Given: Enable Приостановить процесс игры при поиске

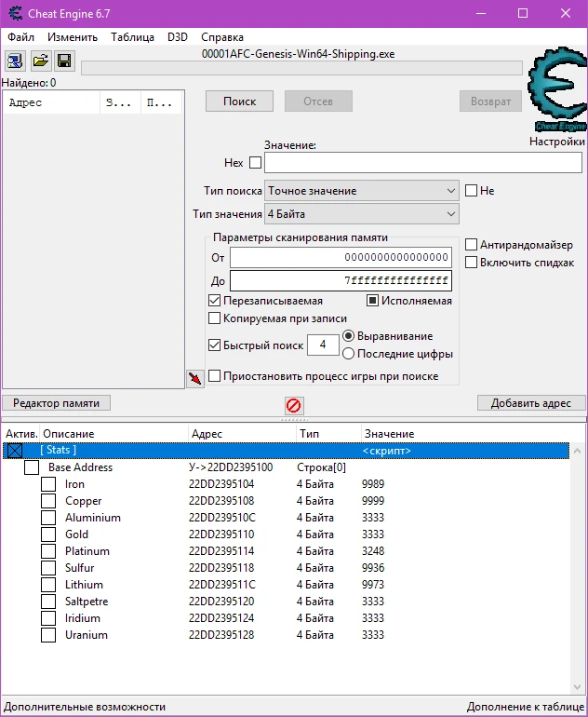Looking at the screenshot, I should pos(214,376).
